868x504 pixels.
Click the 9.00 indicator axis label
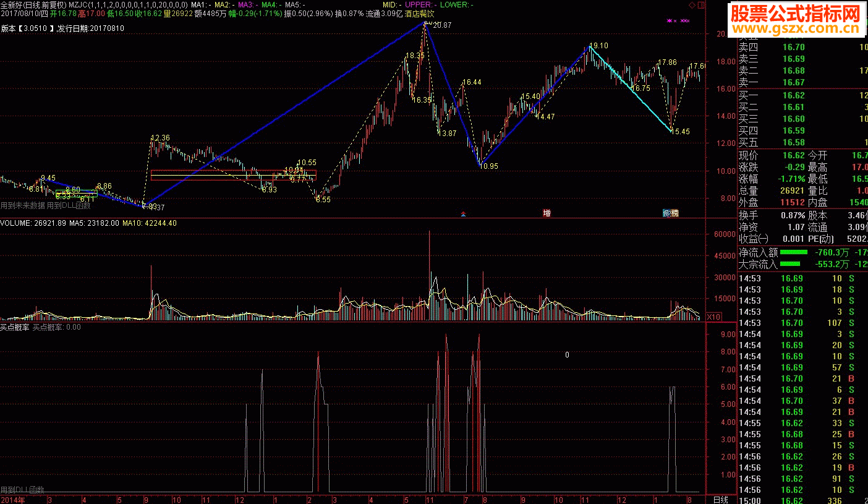pos(727,334)
